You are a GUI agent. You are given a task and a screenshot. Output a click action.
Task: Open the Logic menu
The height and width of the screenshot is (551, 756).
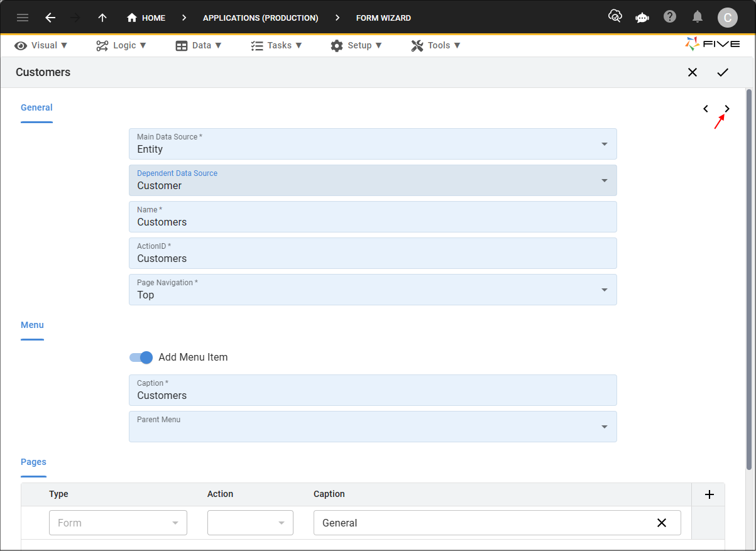click(121, 45)
